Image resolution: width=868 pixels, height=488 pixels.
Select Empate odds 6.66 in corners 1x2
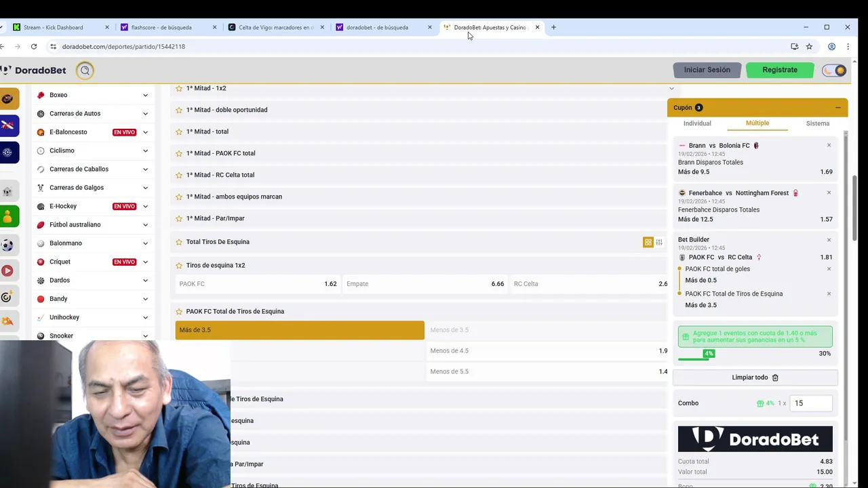(425, 284)
